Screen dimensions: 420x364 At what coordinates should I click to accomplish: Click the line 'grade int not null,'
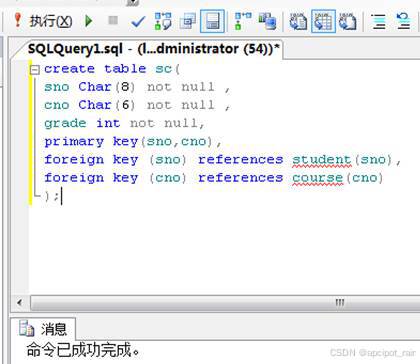[124, 123]
